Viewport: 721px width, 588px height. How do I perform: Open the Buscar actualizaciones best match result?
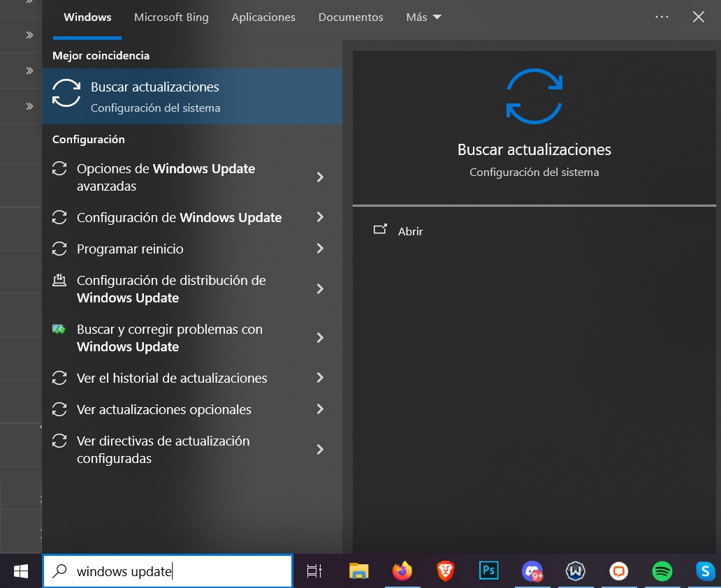click(x=191, y=96)
